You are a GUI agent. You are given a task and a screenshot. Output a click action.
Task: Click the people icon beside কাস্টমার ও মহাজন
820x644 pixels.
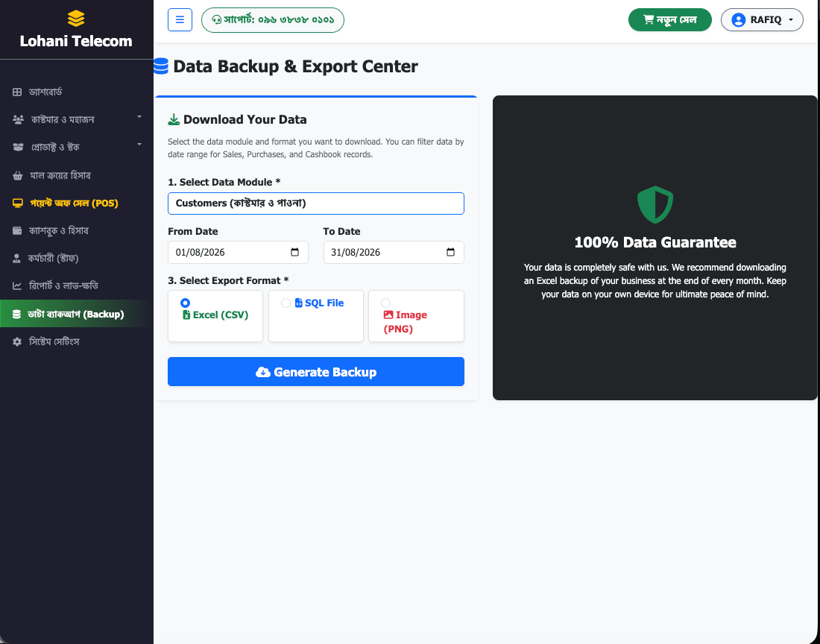click(18, 120)
